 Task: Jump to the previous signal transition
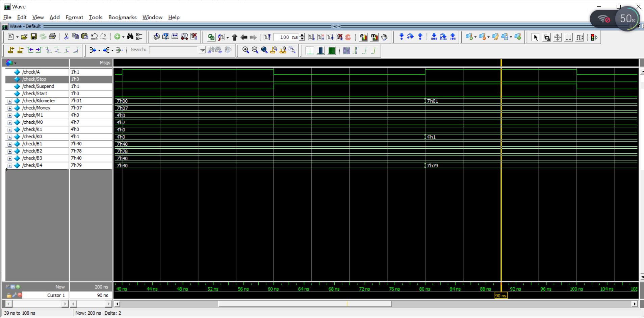[x=30, y=50]
